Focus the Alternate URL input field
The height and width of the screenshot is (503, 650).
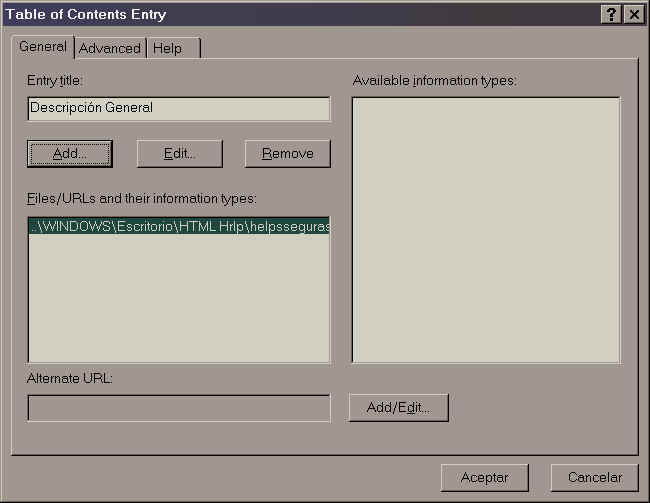(x=179, y=408)
